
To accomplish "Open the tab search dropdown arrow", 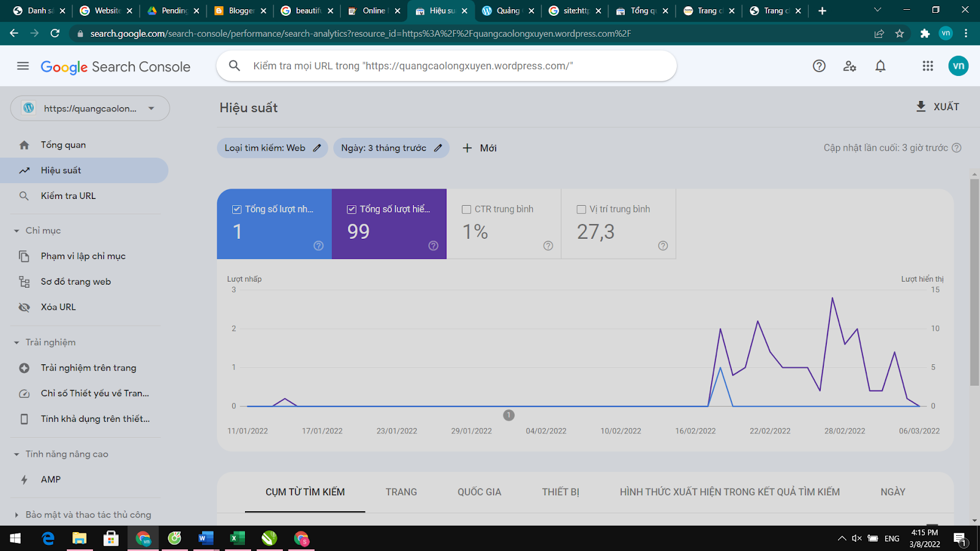I will [877, 10].
